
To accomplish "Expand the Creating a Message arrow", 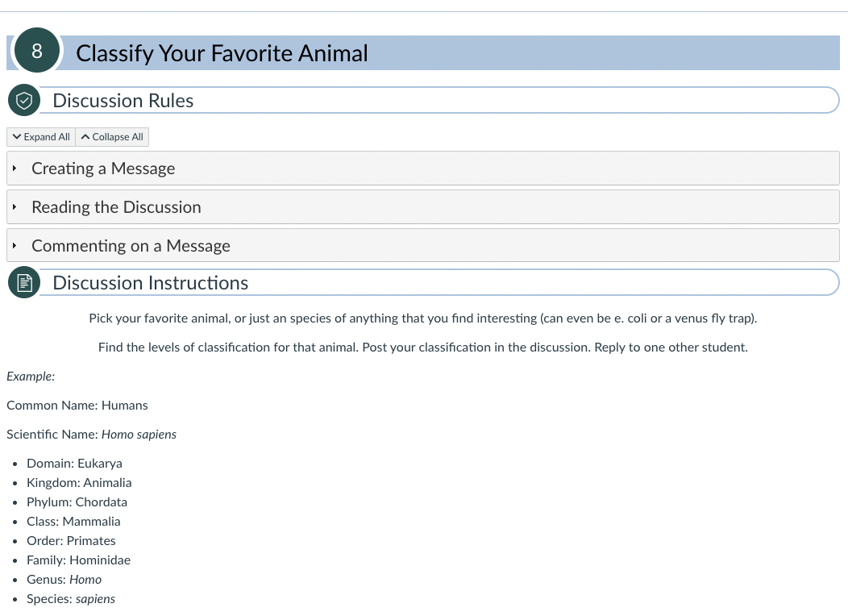I will pyautogui.click(x=15, y=169).
